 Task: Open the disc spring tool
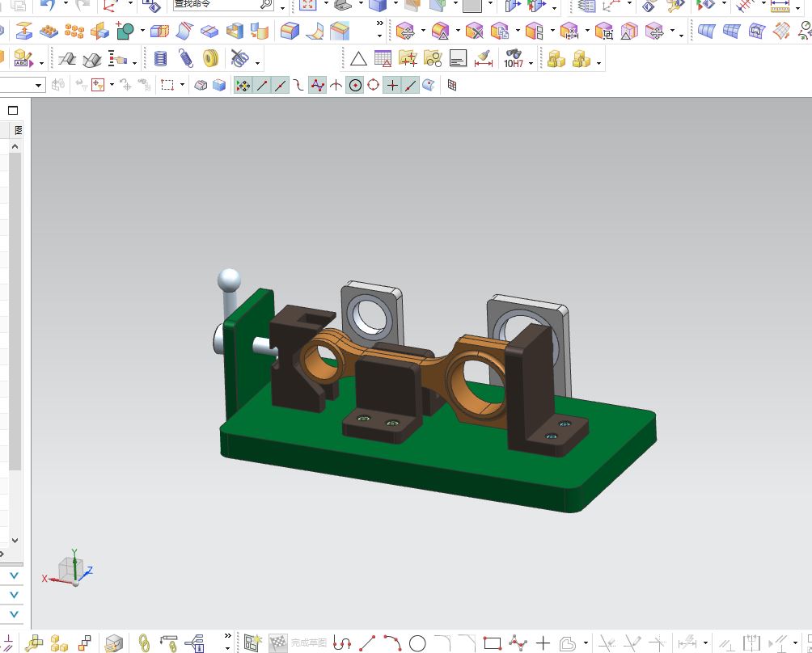click(211, 58)
